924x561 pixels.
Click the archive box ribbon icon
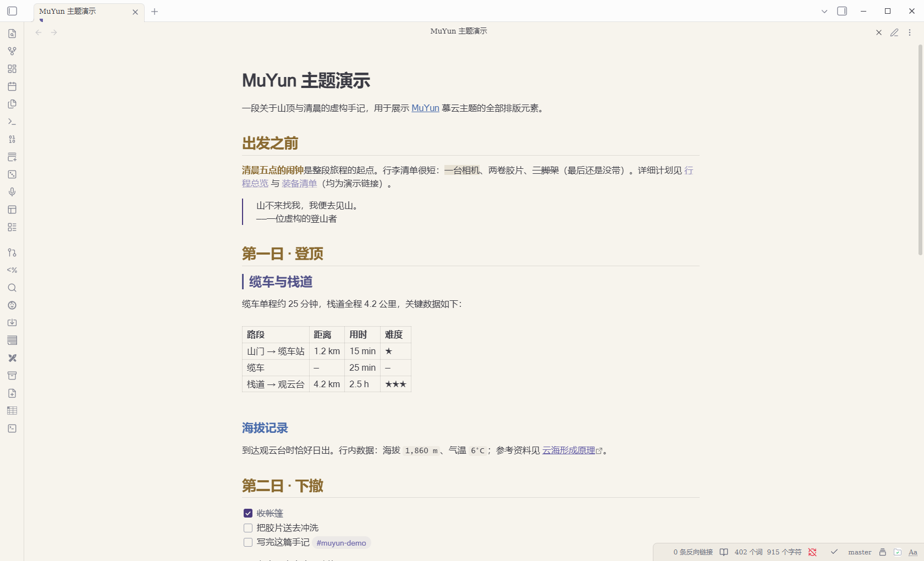tap(12, 376)
